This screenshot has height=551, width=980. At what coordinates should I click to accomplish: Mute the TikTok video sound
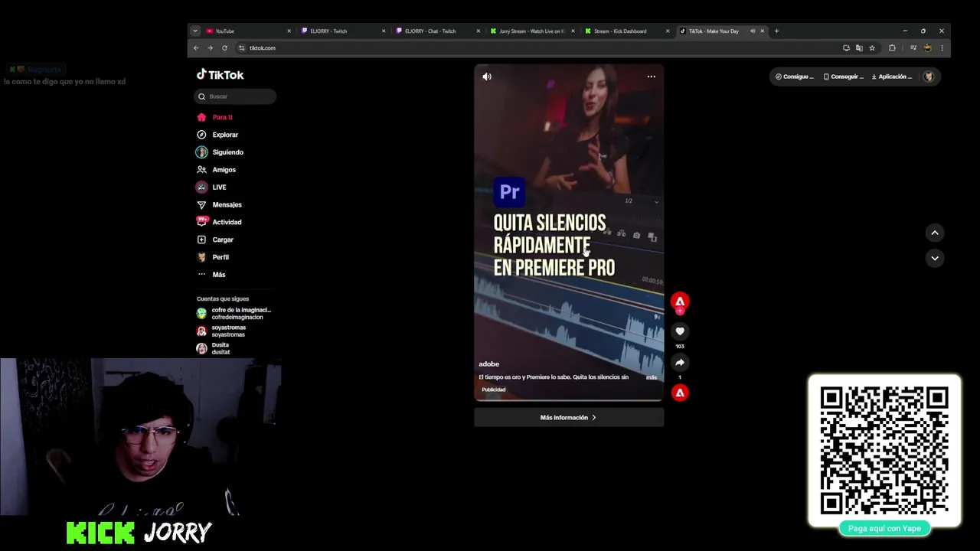[x=487, y=77]
